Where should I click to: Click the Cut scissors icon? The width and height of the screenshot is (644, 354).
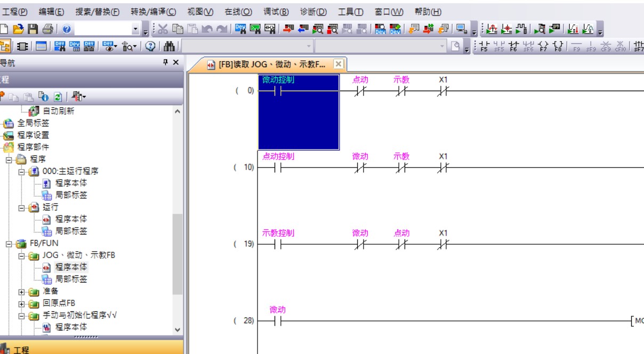point(163,29)
